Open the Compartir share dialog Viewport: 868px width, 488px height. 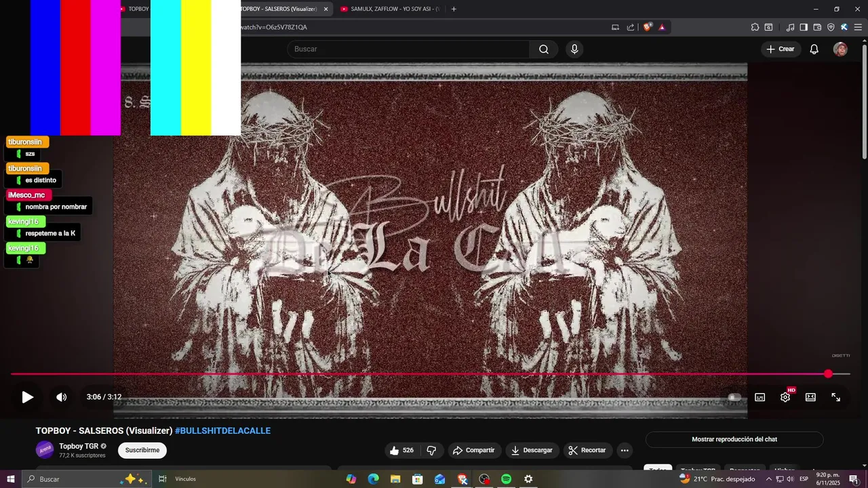click(473, 450)
